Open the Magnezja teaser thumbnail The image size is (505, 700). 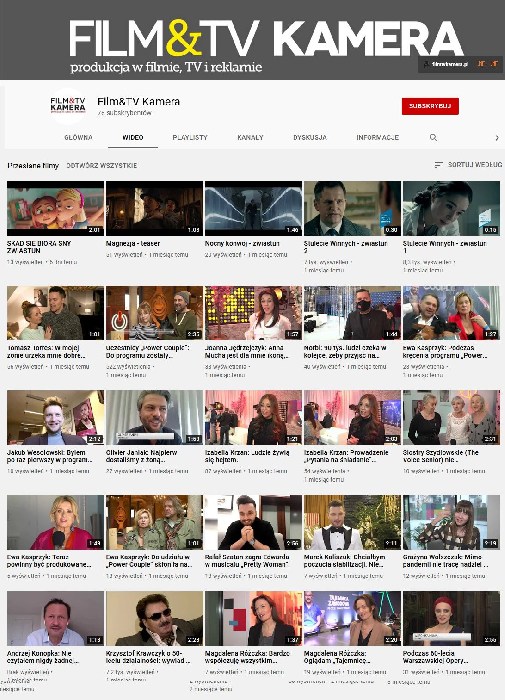click(154, 208)
